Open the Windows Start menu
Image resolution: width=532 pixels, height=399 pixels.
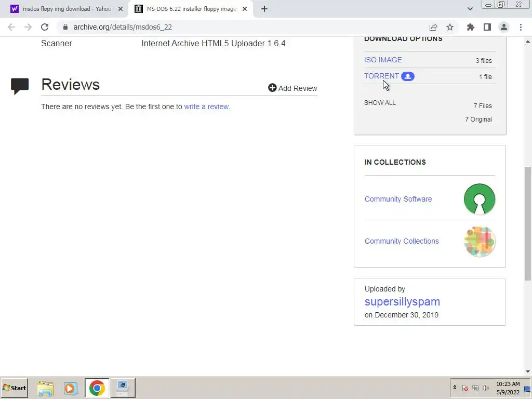(x=14, y=388)
